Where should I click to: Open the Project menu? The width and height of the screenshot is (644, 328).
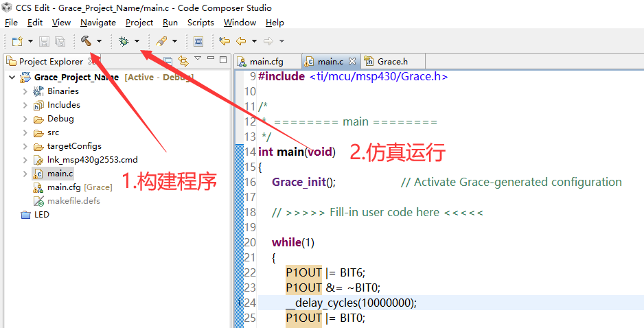click(139, 23)
